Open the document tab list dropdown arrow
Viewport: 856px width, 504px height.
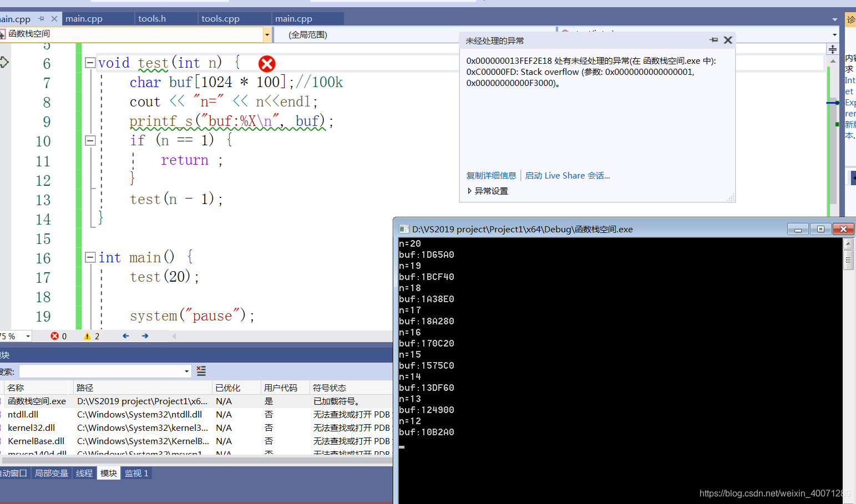[x=835, y=19]
